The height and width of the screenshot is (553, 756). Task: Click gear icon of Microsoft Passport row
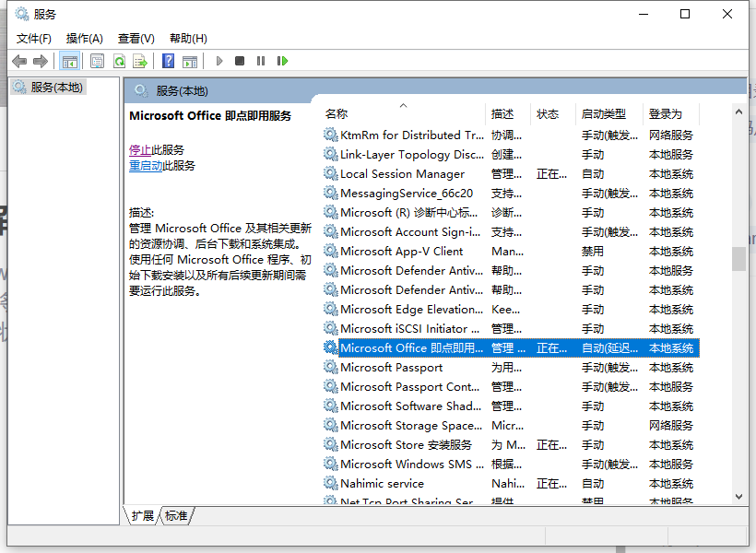pos(330,367)
